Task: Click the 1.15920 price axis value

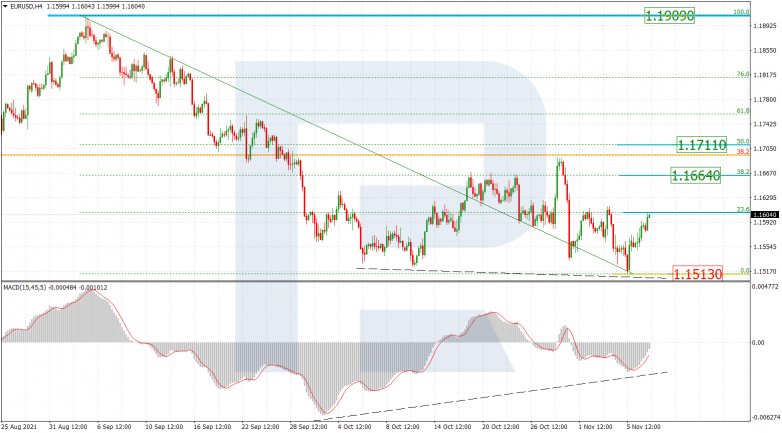Action: pyautogui.click(x=766, y=222)
